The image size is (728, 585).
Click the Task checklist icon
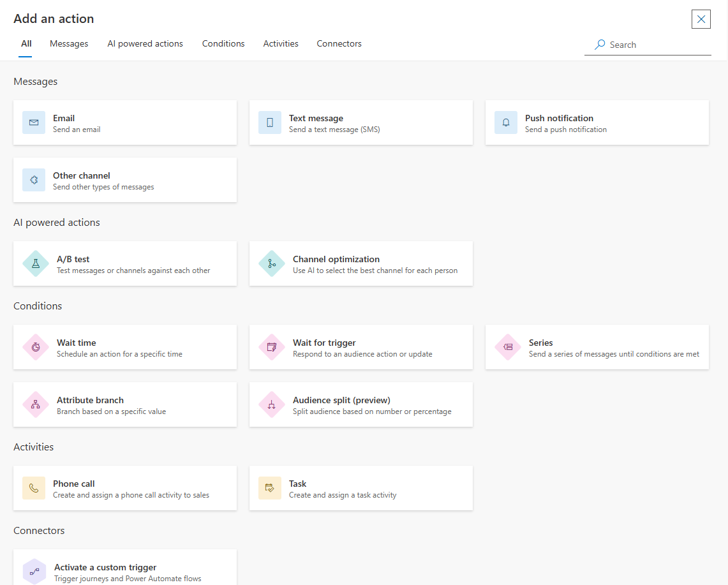coord(270,488)
